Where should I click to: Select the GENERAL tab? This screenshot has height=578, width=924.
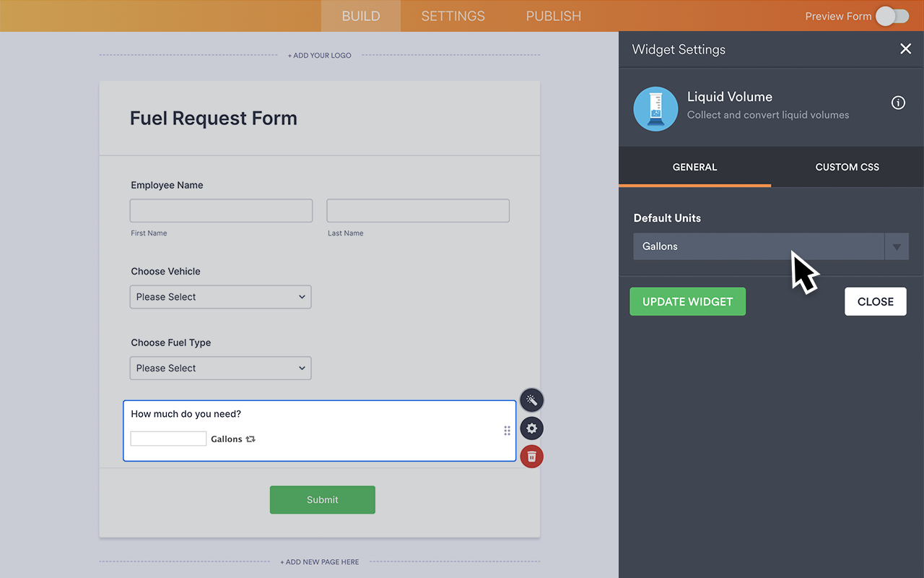coord(694,167)
